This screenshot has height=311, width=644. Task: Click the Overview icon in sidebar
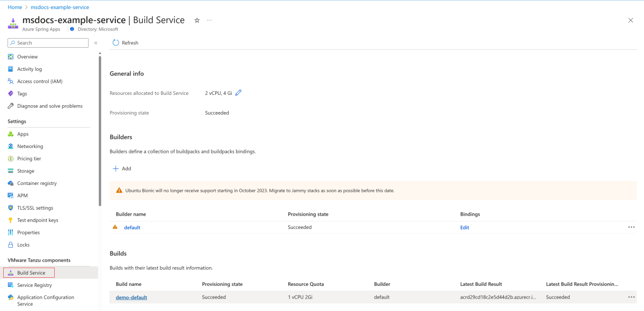click(11, 57)
